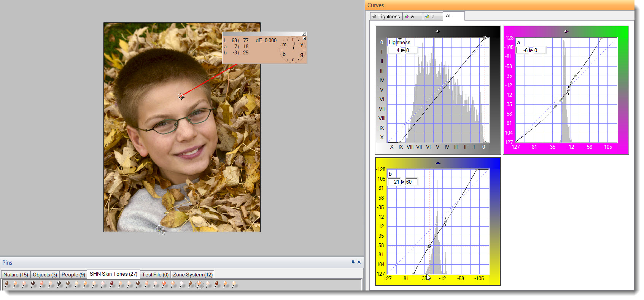644x300 pixels.
Task: Click the color sample marker on forehead
Action: [x=181, y=97]
